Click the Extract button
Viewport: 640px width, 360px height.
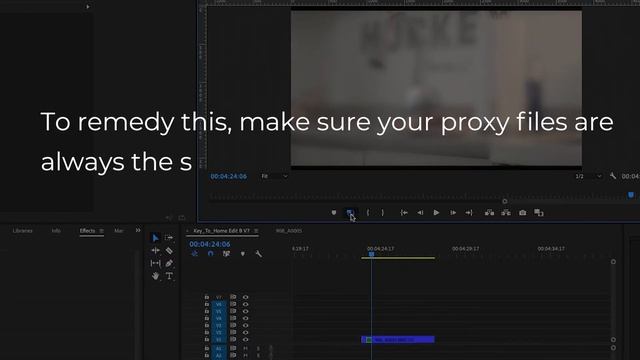pos(506,213)
